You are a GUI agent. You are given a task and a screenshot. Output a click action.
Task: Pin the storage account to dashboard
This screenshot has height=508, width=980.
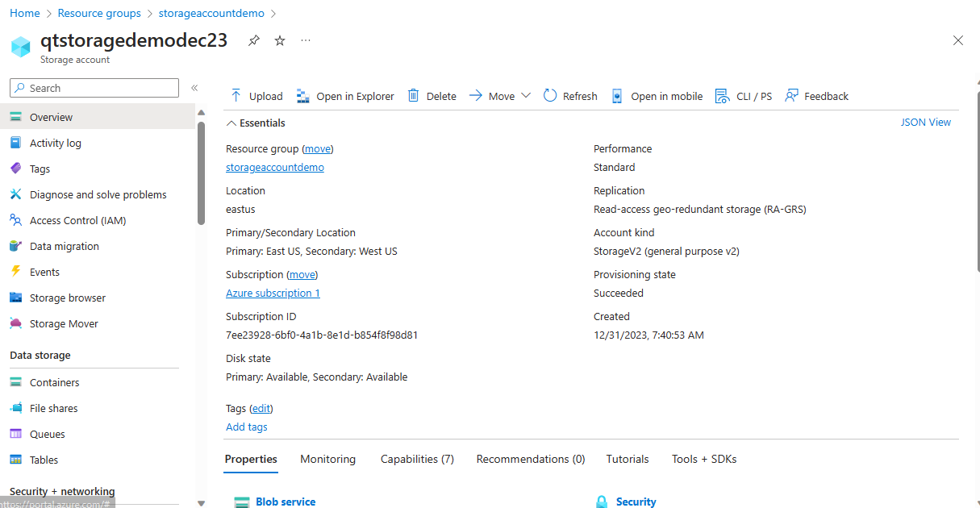(x=254, y=40)
